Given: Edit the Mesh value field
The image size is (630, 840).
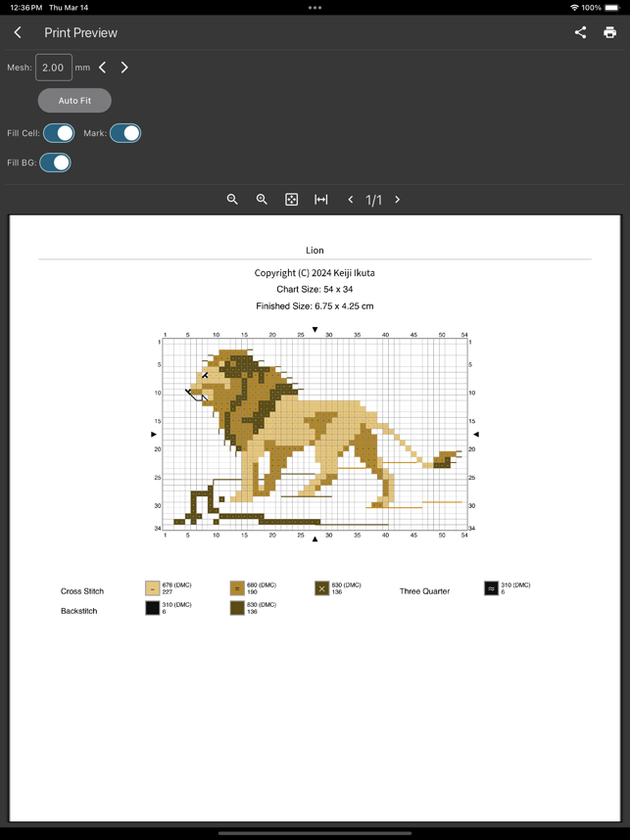Looking at the screenshot, I should tap(54, 68).
